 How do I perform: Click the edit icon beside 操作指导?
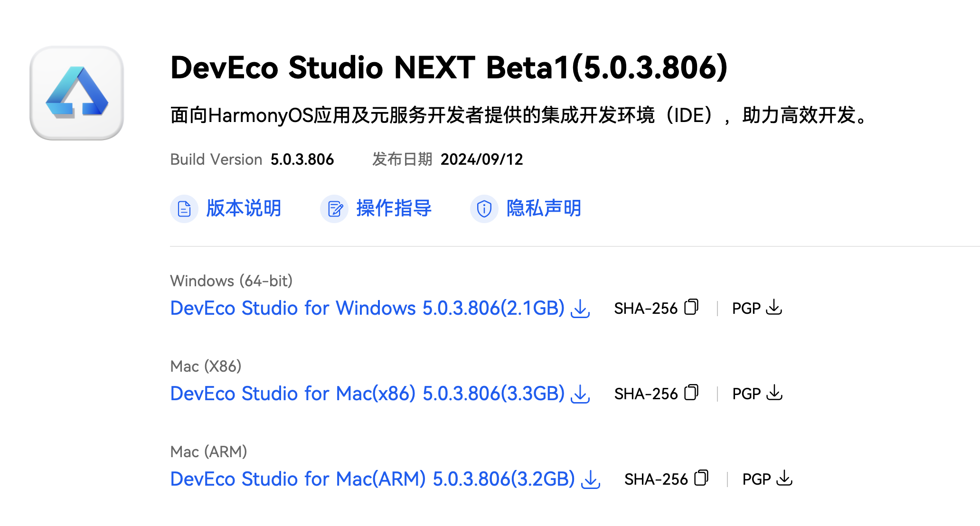(x=334, y=208)
